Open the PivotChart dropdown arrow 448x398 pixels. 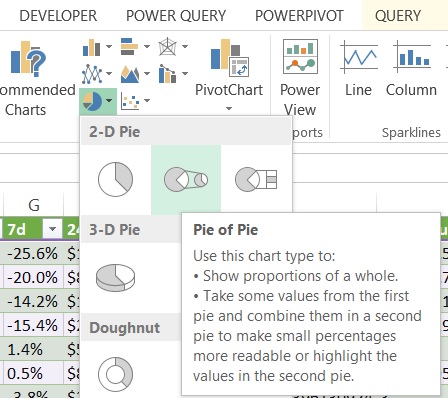pos(229,108)
